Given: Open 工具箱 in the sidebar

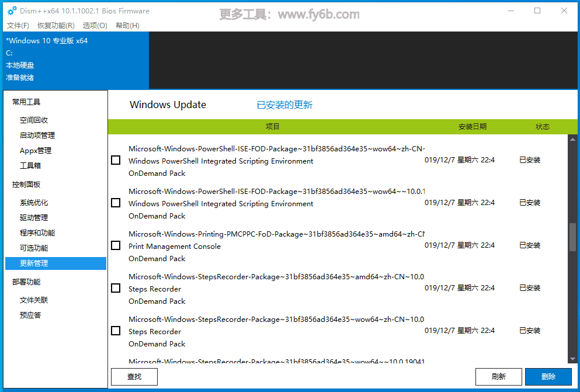Looking at the screenshot, I should point(30,166).
